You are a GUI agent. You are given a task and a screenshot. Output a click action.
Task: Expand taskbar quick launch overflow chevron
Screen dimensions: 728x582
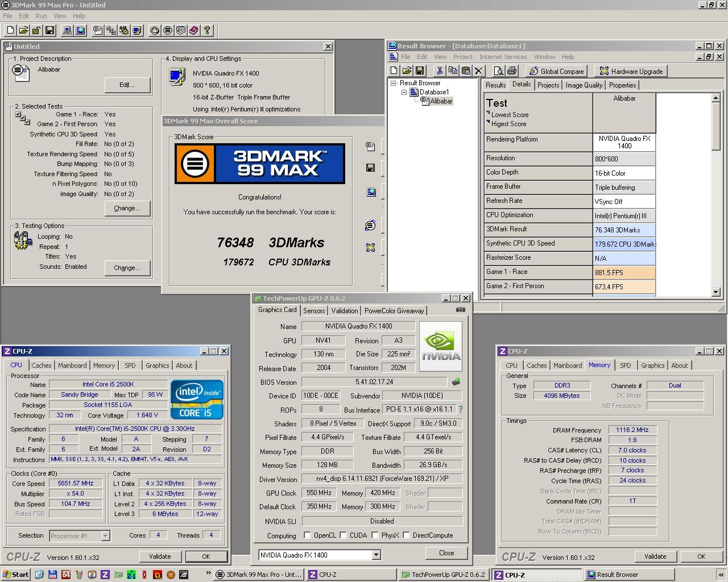(x=208, y=573)
